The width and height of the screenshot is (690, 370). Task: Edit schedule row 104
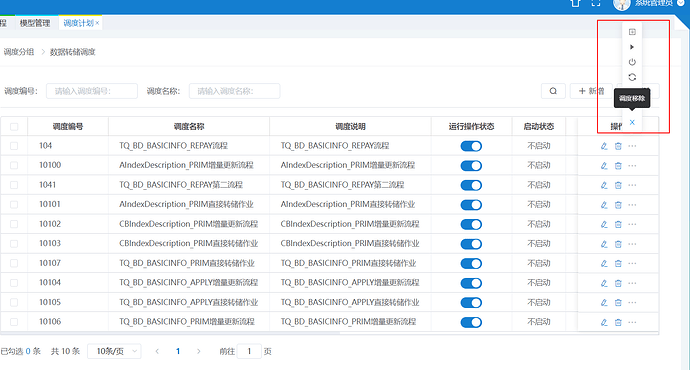click(604, 146)
